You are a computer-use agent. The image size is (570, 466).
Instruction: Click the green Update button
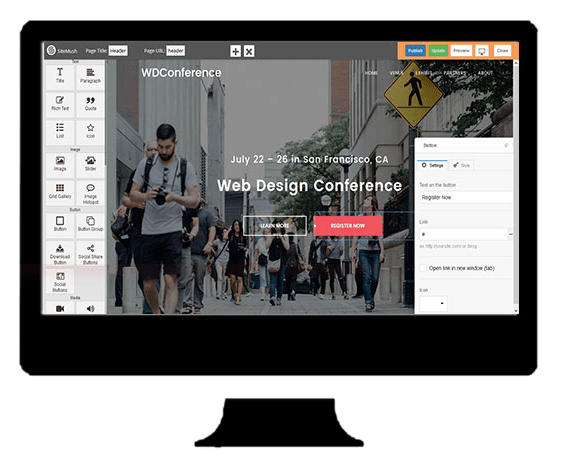click(438, 51)
